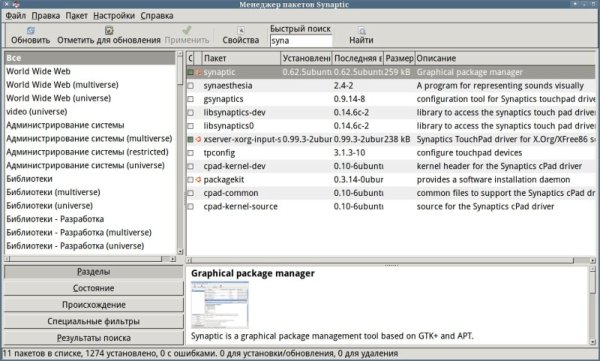Sort by the status C column header
The height and width of the screenshot is (361, 600).
190,58
